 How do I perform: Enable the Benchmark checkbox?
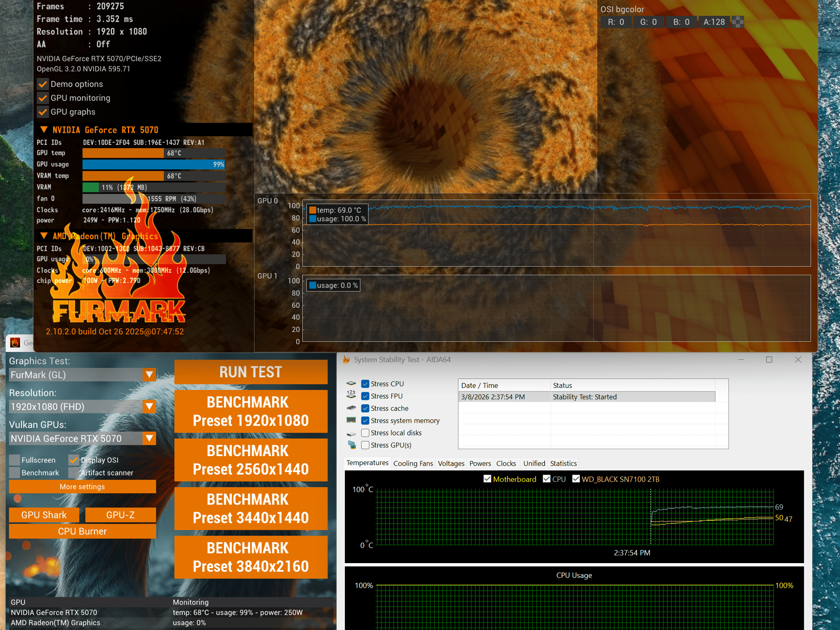tap(15, 473)
